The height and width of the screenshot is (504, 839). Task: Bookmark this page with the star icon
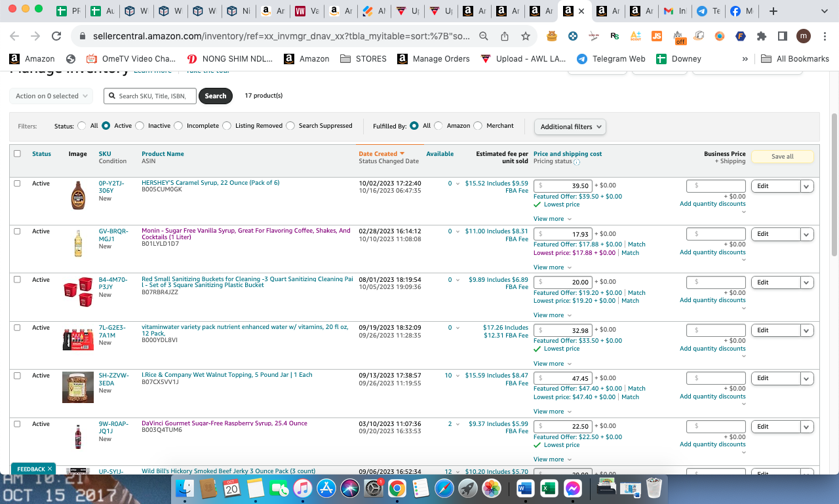[x=526, y=36]
